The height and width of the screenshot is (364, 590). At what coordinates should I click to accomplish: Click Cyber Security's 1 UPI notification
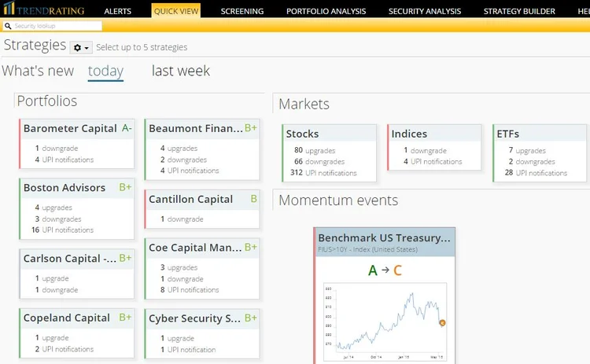(x=188, y=350)
